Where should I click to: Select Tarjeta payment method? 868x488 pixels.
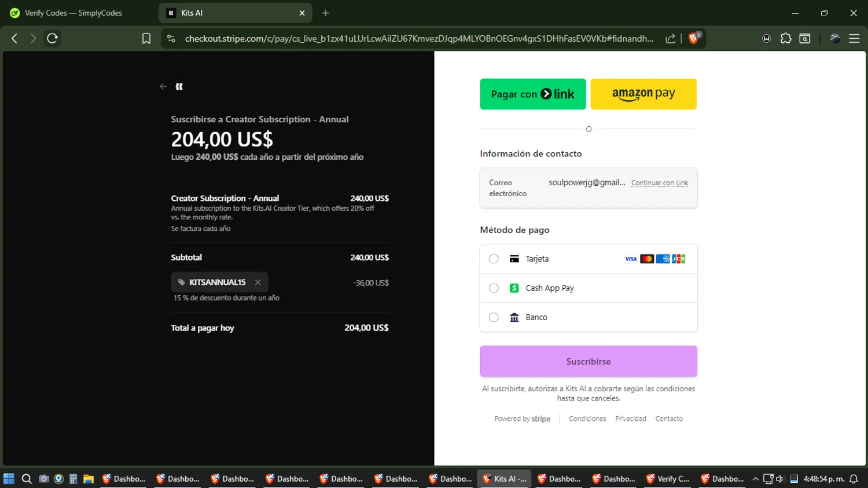[589, 259]
